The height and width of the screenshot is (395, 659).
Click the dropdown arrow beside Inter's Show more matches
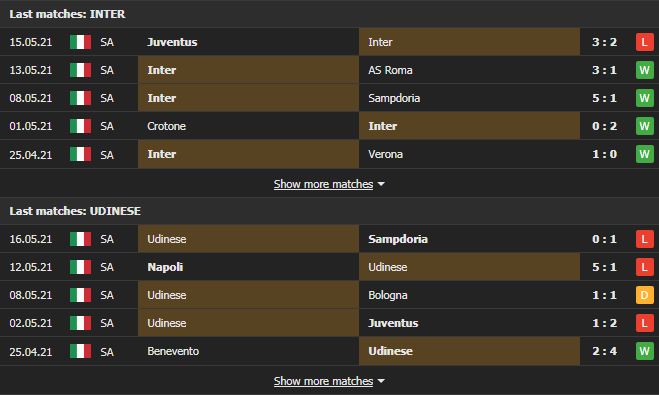[x=381, y=184]
